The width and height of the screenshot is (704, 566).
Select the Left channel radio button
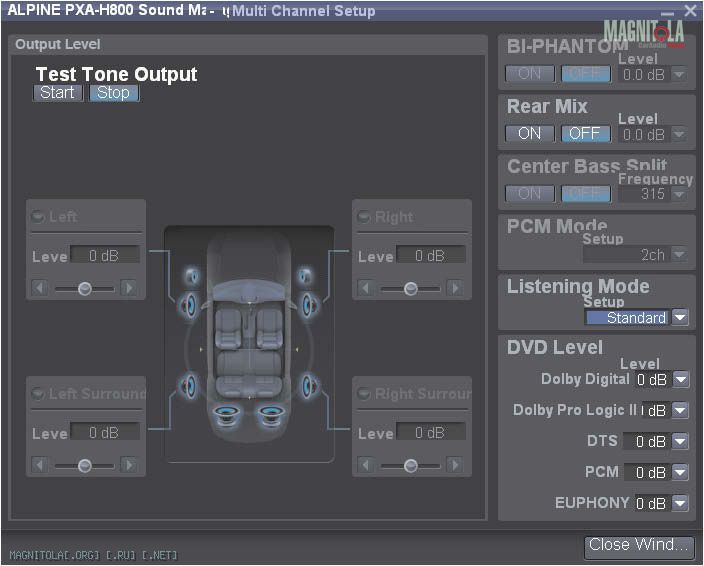38,217
